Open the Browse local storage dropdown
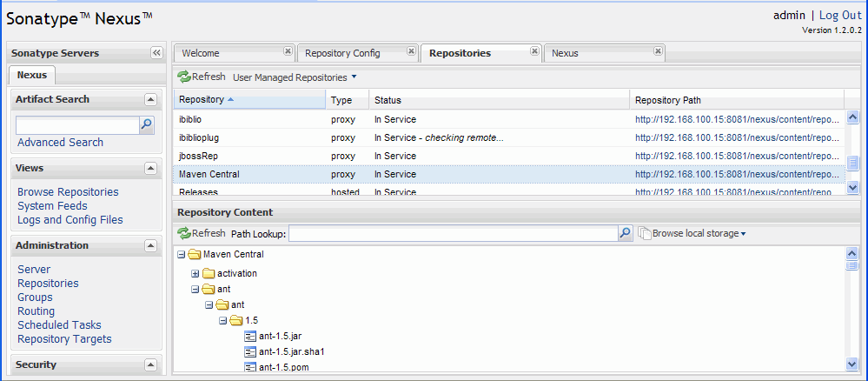This screenshot has height=381, width=868. coord(692,233)
